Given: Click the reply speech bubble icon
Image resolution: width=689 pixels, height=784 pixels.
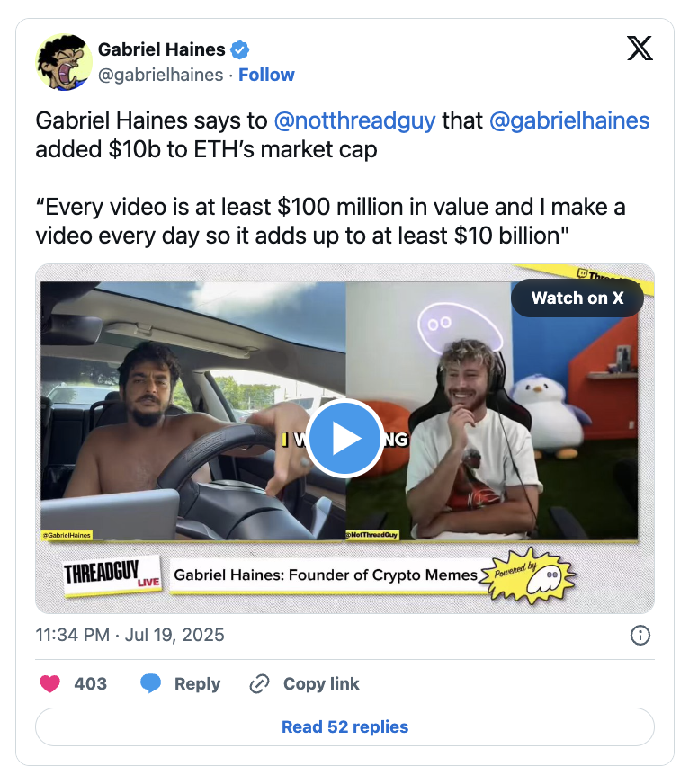Looking at the screenshot, I should (x=150, y=683).
